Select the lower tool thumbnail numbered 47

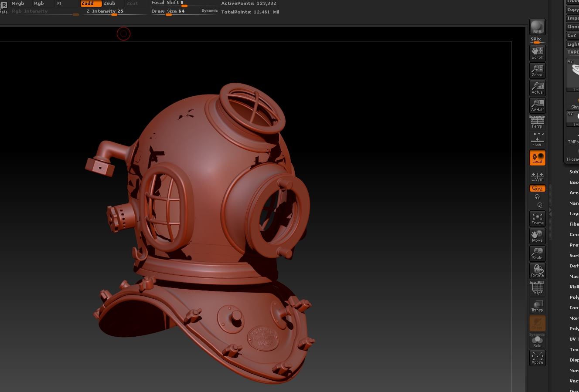pos(572,118)
